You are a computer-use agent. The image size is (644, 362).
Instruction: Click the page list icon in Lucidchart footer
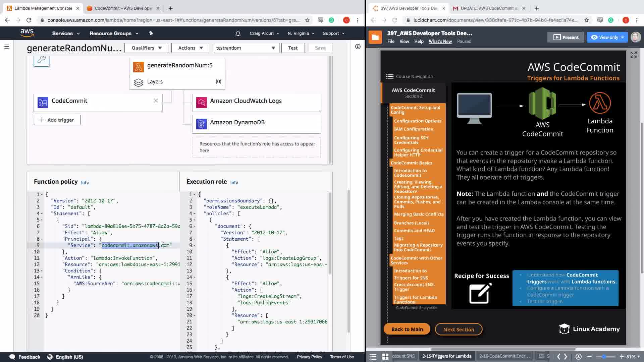click(373, 356)
